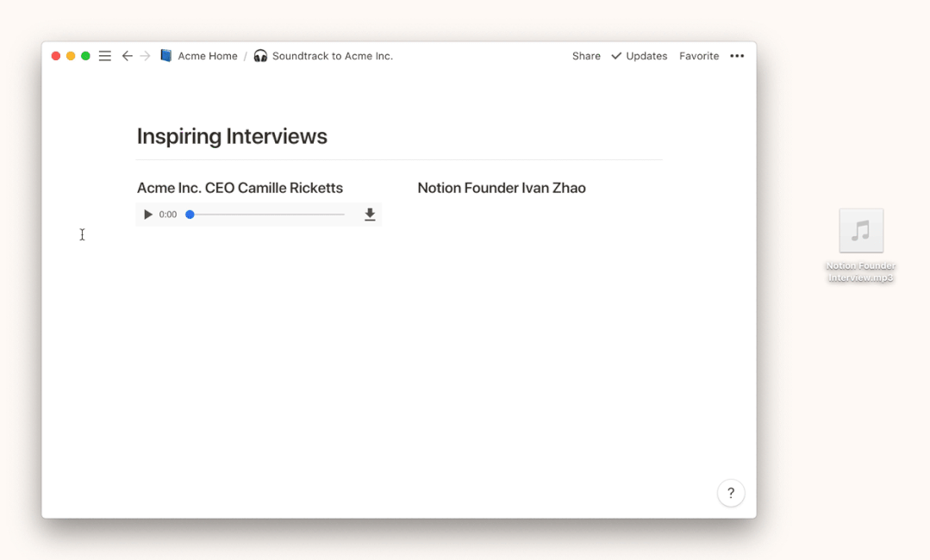Close the Notion window with red button
930x560 pixels.
click(56, 56)
